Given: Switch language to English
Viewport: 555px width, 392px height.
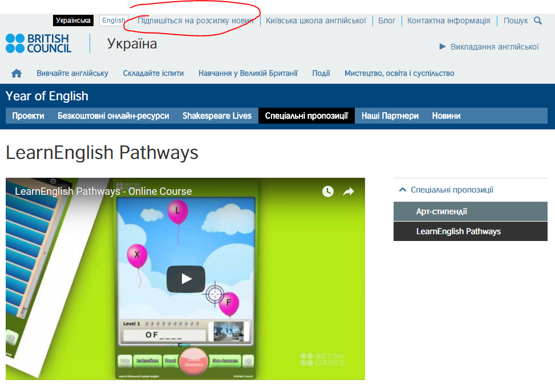Looking at the screenshot, I should pos(114,21).
